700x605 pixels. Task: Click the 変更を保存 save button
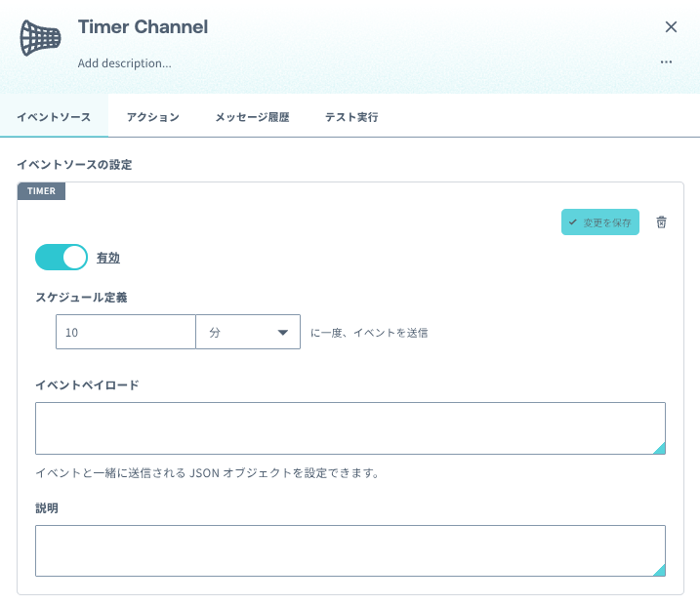pos(600,222)
